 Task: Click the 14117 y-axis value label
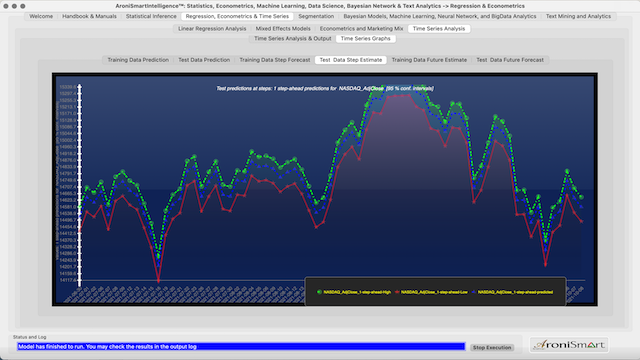coord(68,280)
